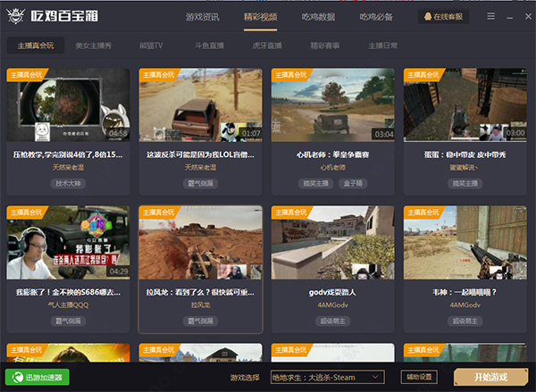This screenshot has height=392, width=536.
Task: Click 搞笑主播 tag under 蛋蛋
Action: click(x=465, y=184)
